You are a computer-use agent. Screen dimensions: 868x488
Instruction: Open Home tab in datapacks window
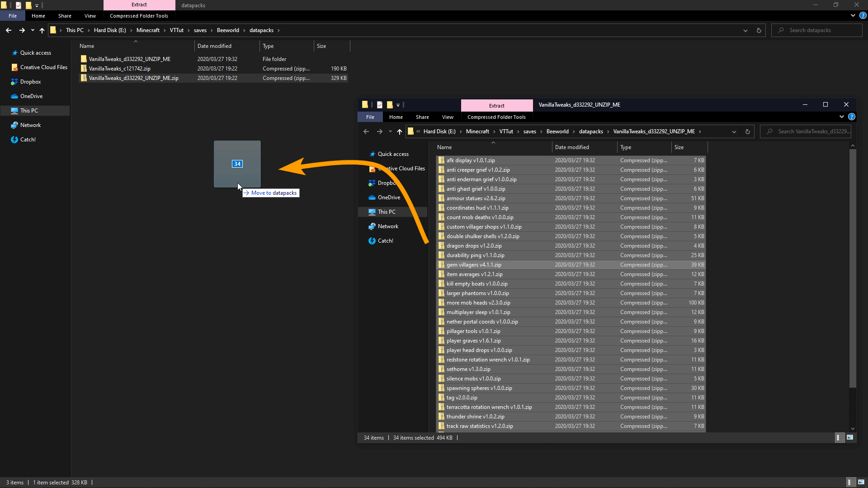38,16
